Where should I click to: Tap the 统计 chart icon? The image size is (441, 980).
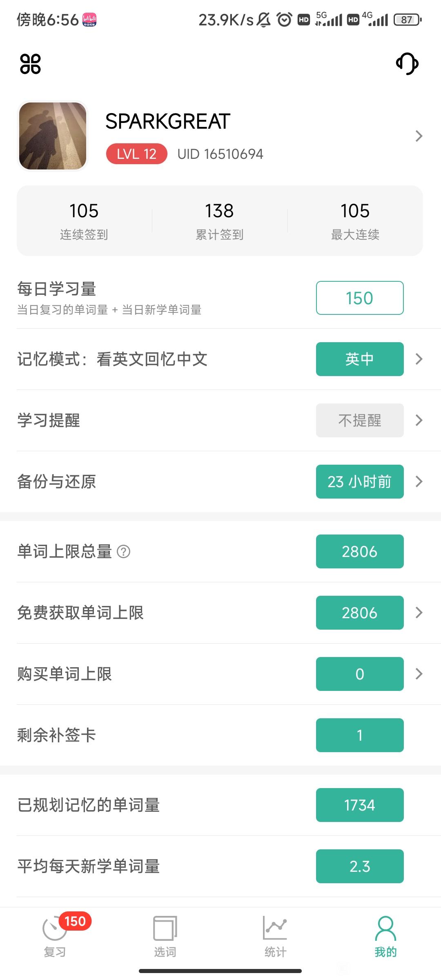click(x=275, y=928)
